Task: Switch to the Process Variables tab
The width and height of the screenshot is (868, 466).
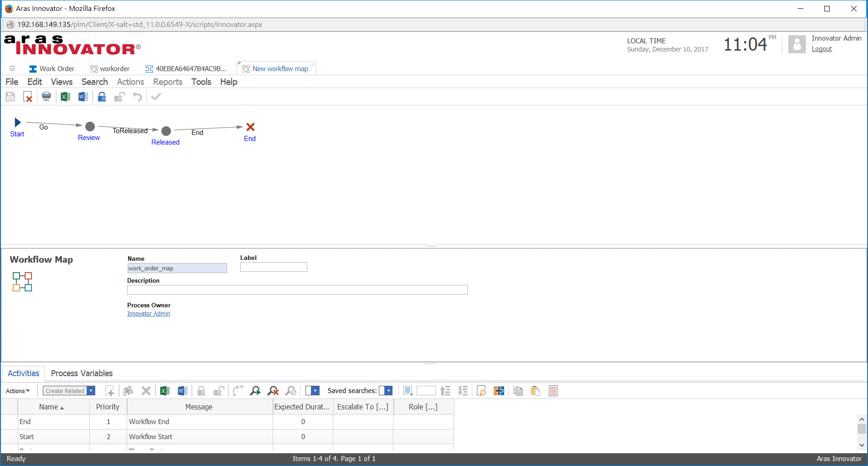Action: pos(82,373)
